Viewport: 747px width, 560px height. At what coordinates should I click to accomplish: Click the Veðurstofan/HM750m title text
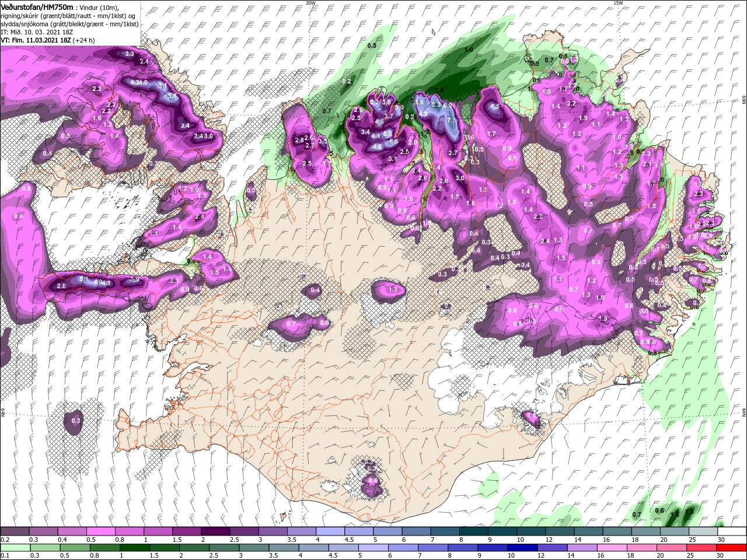pyautogui.click(x=37, y=6)
